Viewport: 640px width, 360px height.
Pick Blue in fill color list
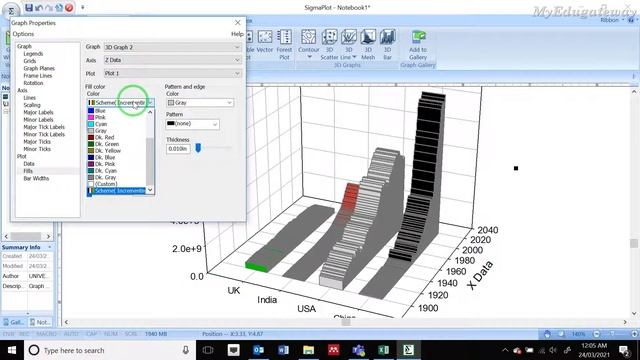pos(117,111)
